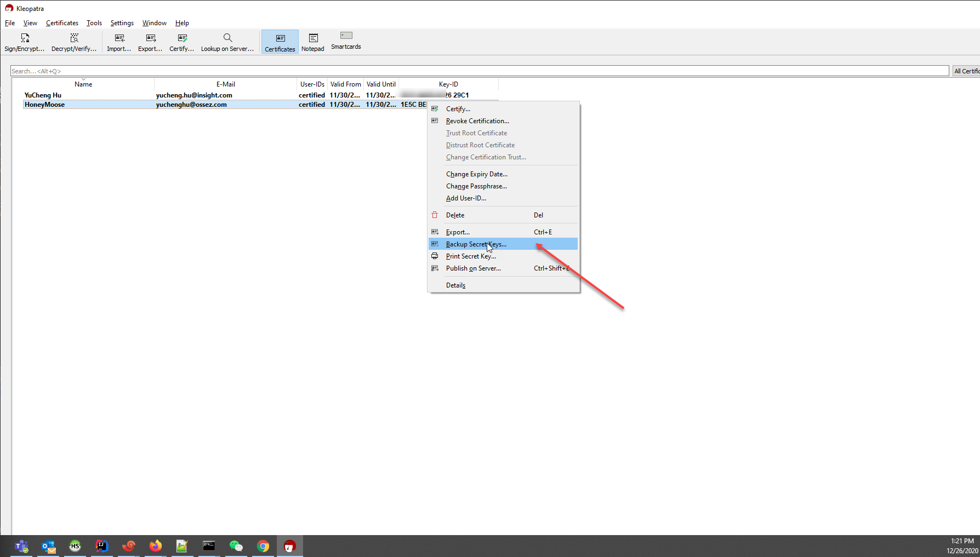This screenshot has height=557, width=980.
Task: Open the Tools menu
Action: coord(94,23)
